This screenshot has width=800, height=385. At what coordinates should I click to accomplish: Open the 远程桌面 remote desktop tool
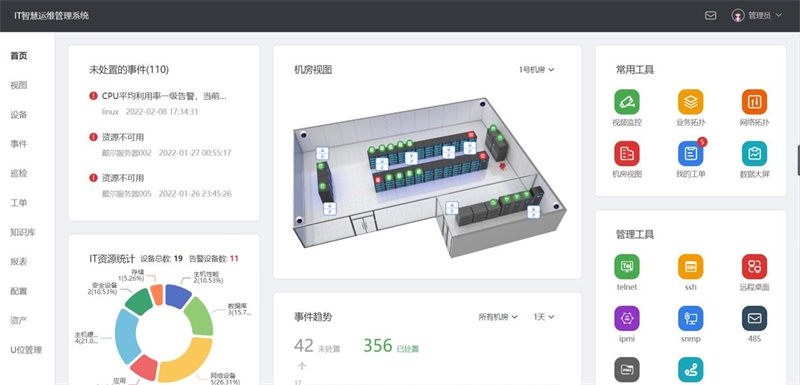pyautogui.click(x=754, y=267)
